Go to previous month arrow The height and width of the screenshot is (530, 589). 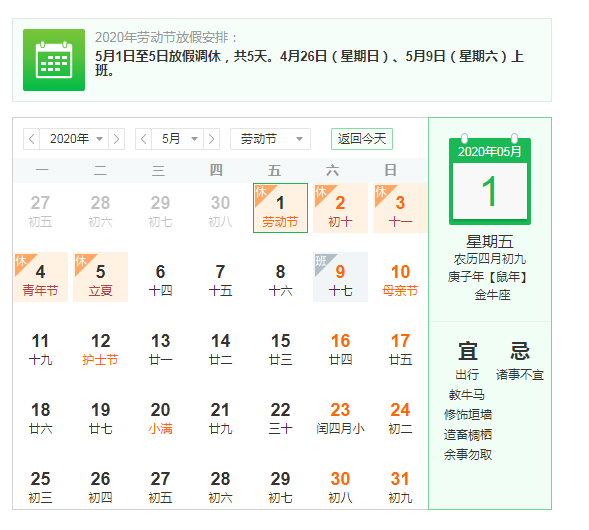[x=143, y=139]
